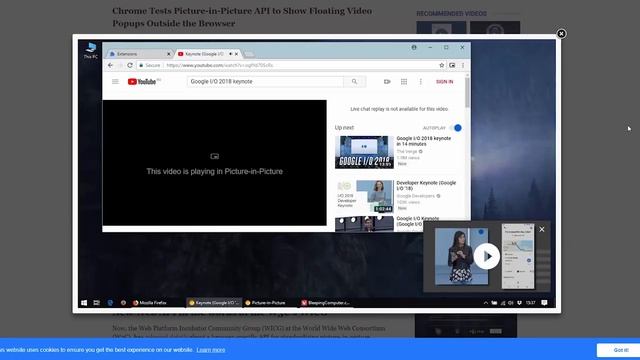Open the YouTube apps grid icon
The height and width of the screenshot is (360, 640).
(x=404, y=82)
